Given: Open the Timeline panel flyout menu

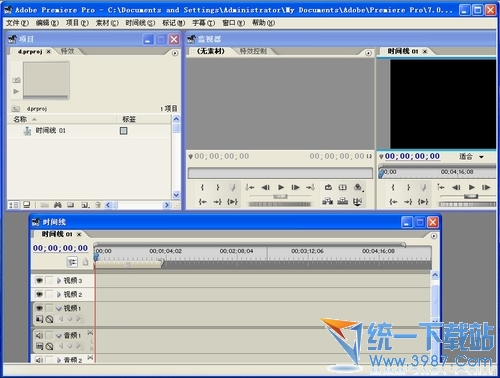Looking at the screenshot, I should (434, 236).
